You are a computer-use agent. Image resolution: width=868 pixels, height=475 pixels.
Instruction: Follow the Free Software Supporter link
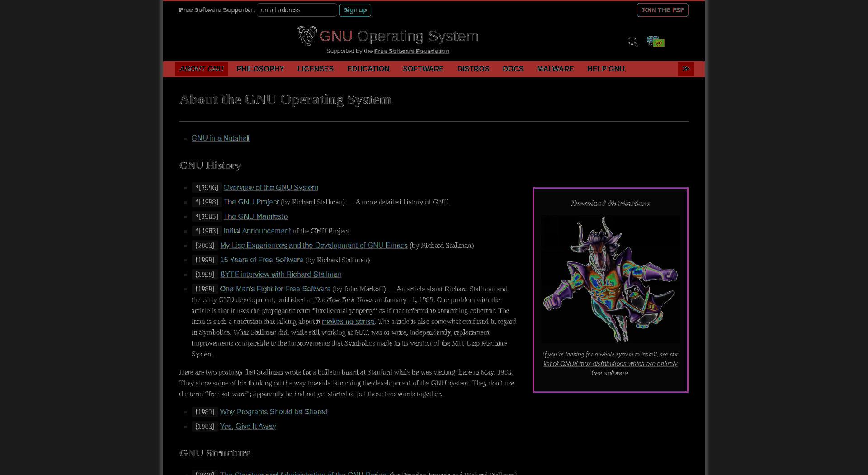point(216,10)
